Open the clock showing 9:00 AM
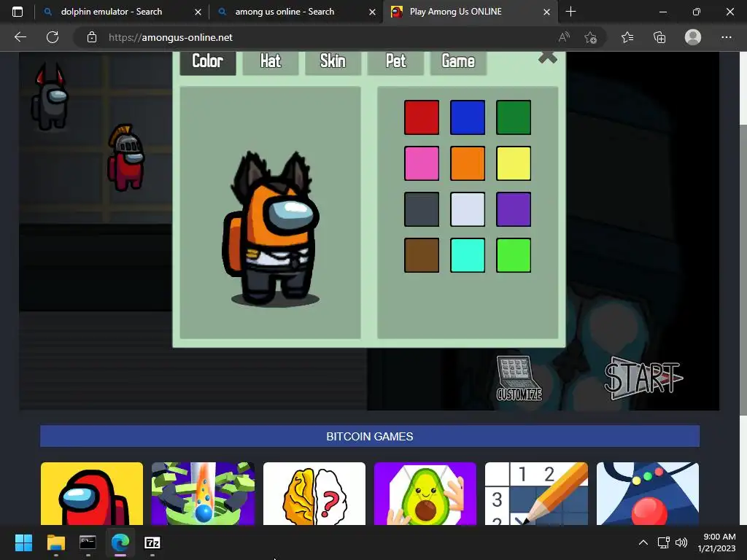The image size is (747, 560). (716, 542)
